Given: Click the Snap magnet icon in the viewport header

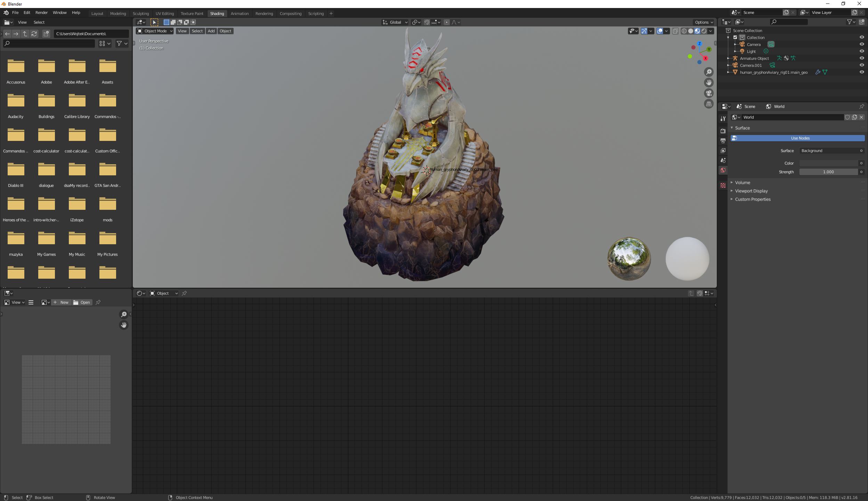Looking at the screenshot, I should pos(427,22).
